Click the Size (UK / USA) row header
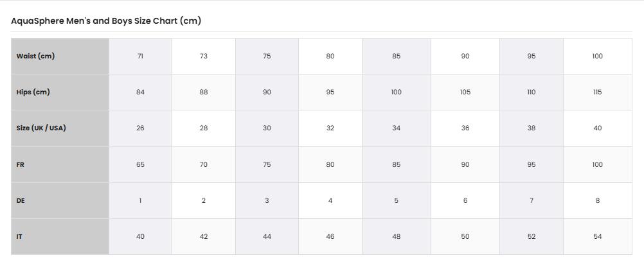Image resolution: width=644 pixels, height=269 pixels. point(60,128)
